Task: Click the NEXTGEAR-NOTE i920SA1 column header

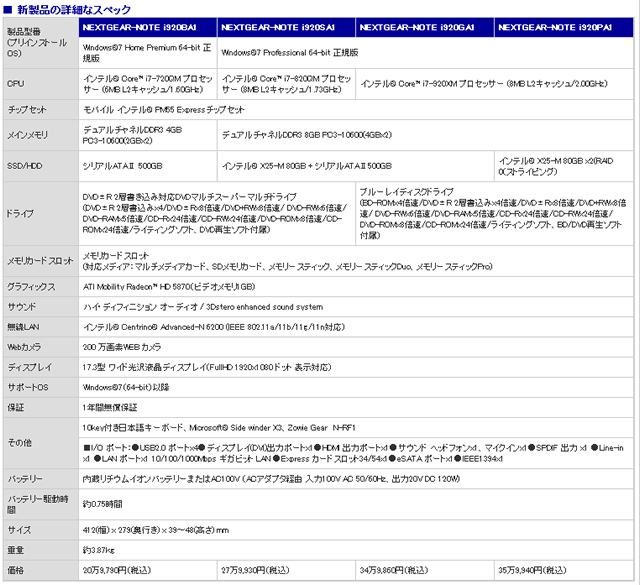Action: pos(287,28)
